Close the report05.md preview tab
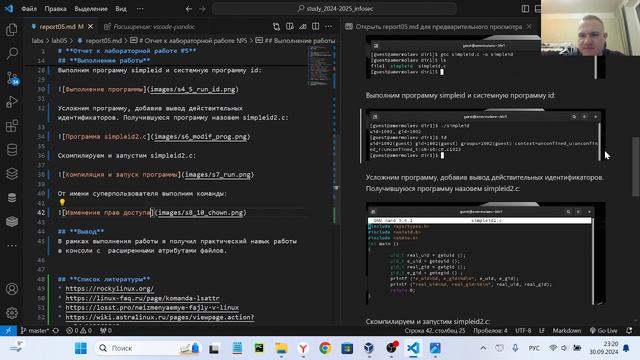Viewport: 640px width, 360px height. coord(529,27)
